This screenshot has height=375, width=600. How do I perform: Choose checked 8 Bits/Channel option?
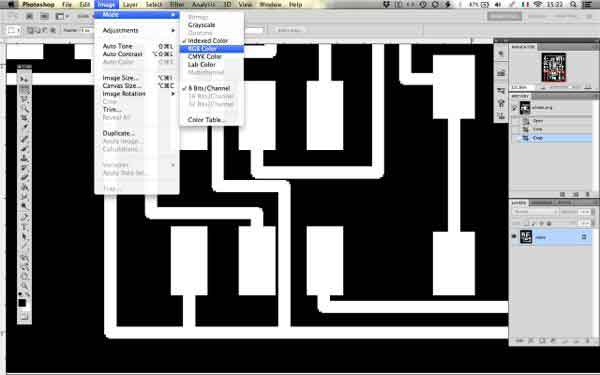[x=209, y=88]
